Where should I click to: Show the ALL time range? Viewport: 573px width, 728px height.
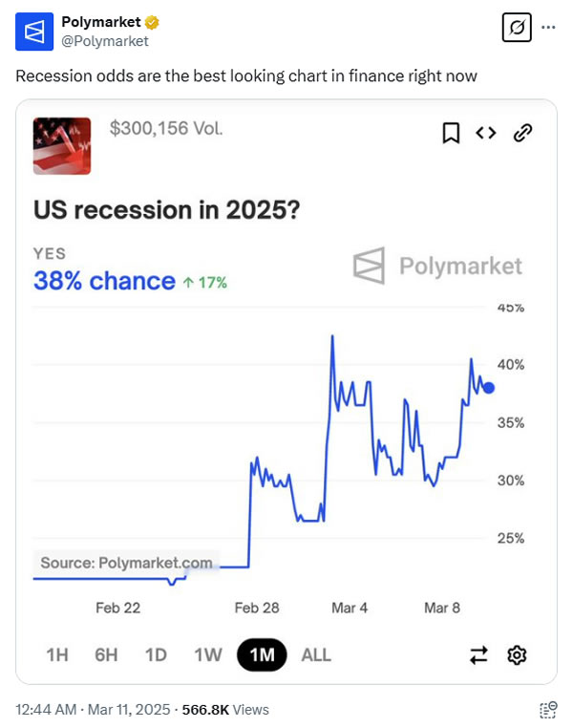click(x=316, y=654)
